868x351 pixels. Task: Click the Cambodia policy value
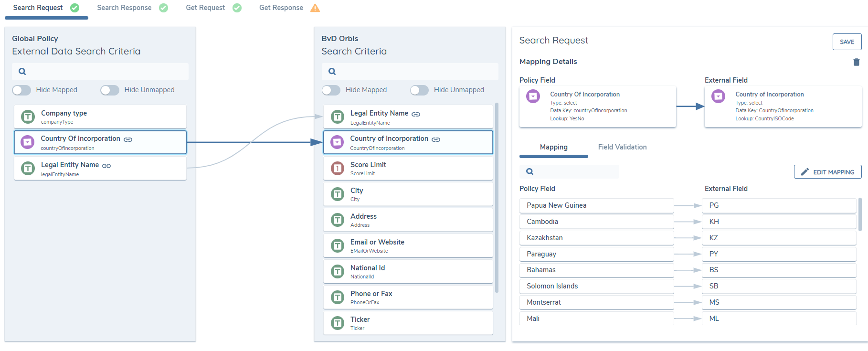click(596, 222)
